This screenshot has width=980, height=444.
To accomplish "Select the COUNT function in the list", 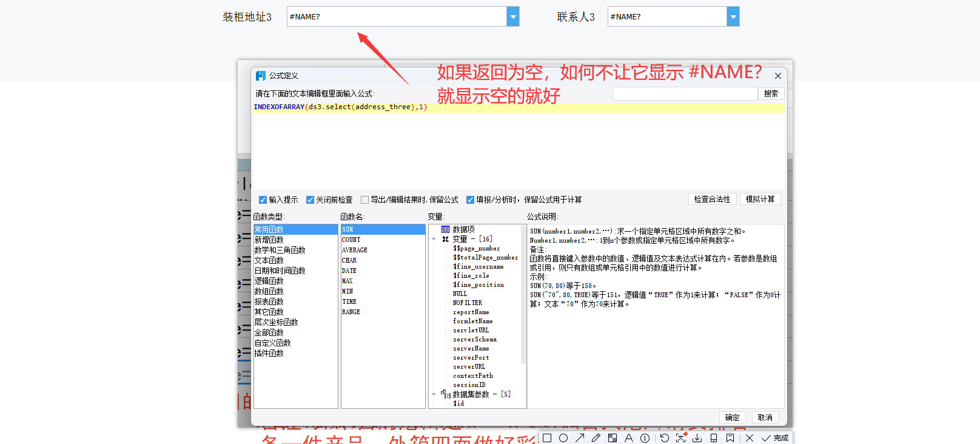I will (x=351, y=240).
